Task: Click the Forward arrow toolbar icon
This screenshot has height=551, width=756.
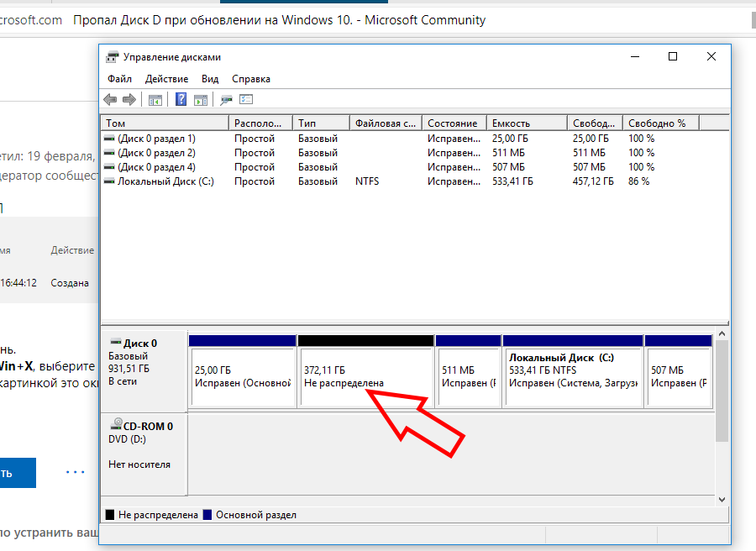Action: (129, 100)
